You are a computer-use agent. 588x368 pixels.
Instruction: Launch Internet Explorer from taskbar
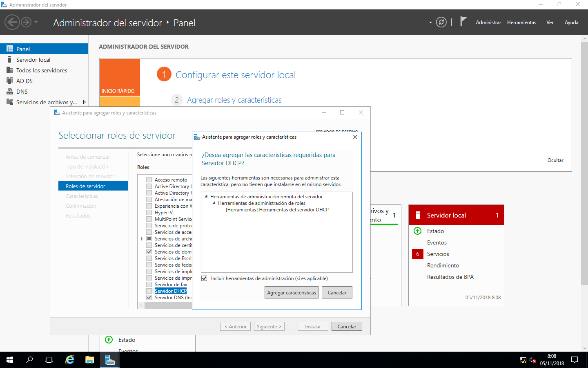70,360
